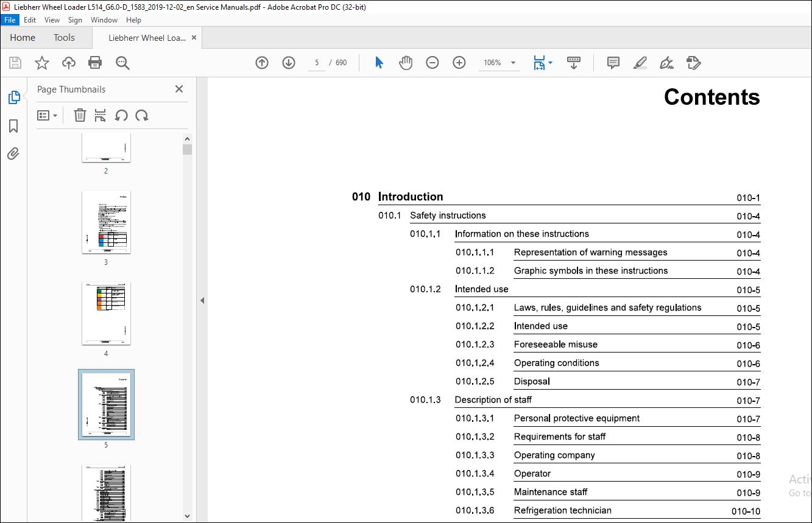Open Page Thumbnails sidebar icon
812x523 pixels.
tap(13, 97)
